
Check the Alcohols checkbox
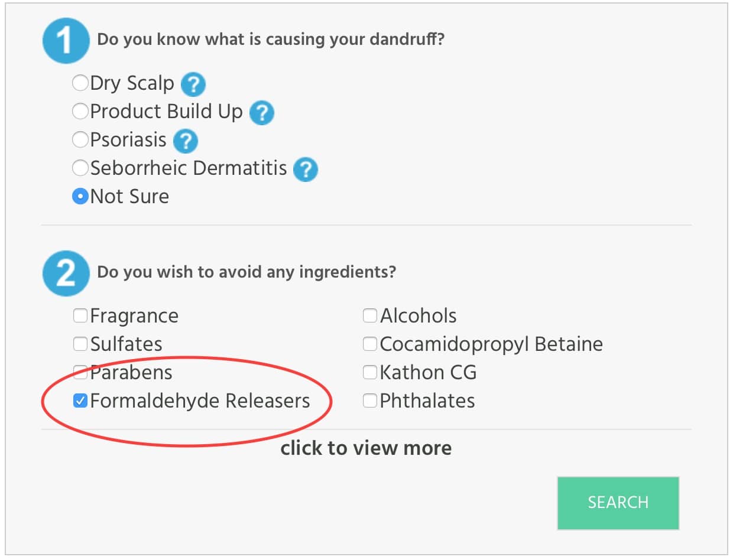click(x=370, y=315)
